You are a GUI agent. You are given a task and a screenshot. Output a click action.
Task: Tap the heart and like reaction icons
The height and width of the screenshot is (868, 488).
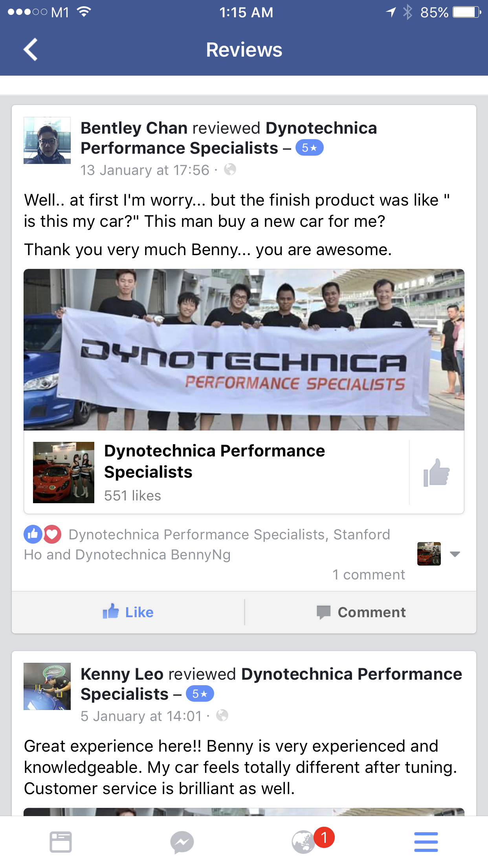42,534
